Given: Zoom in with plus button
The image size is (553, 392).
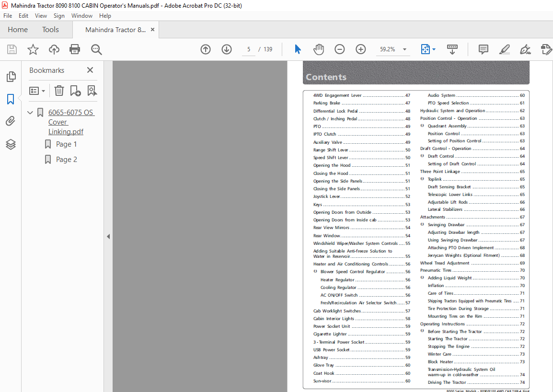Looking at the screenshot, I should (x=361, y=49).
